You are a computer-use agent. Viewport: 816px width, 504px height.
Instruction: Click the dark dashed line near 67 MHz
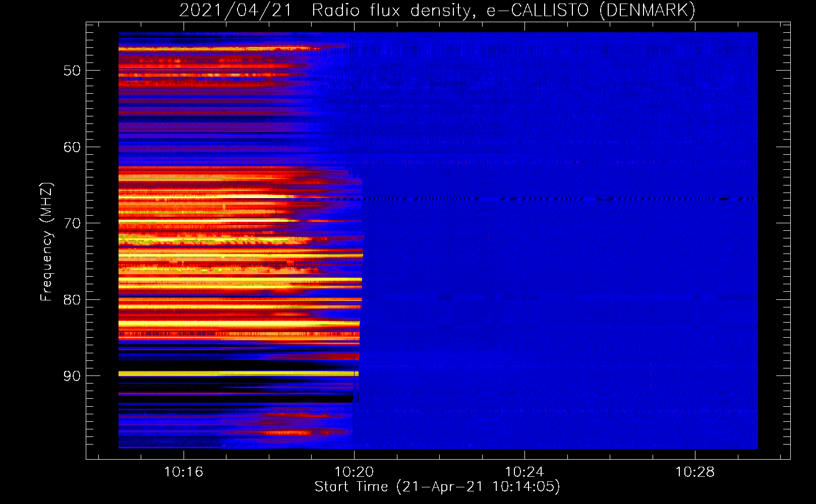tap(560, 199)
